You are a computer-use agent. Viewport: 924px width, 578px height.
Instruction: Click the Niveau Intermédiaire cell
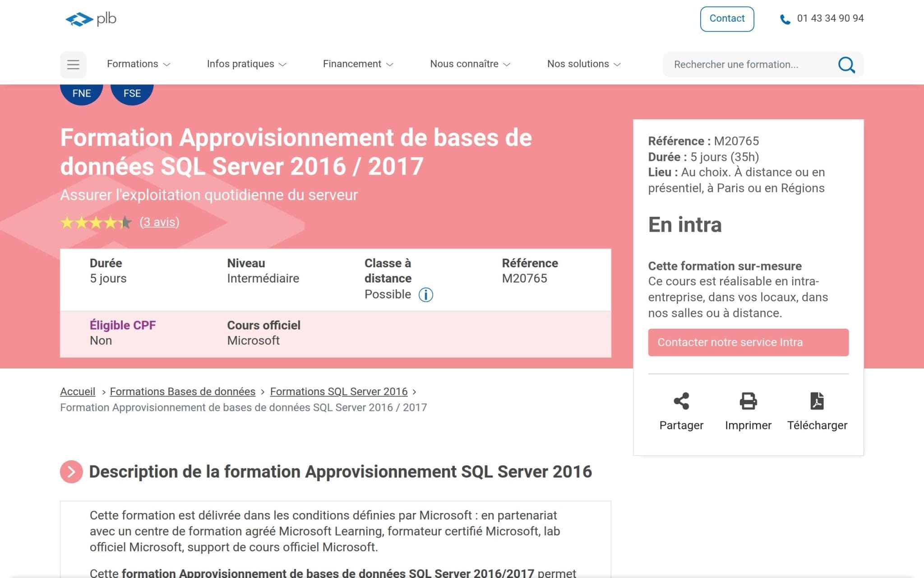(263, 270)
